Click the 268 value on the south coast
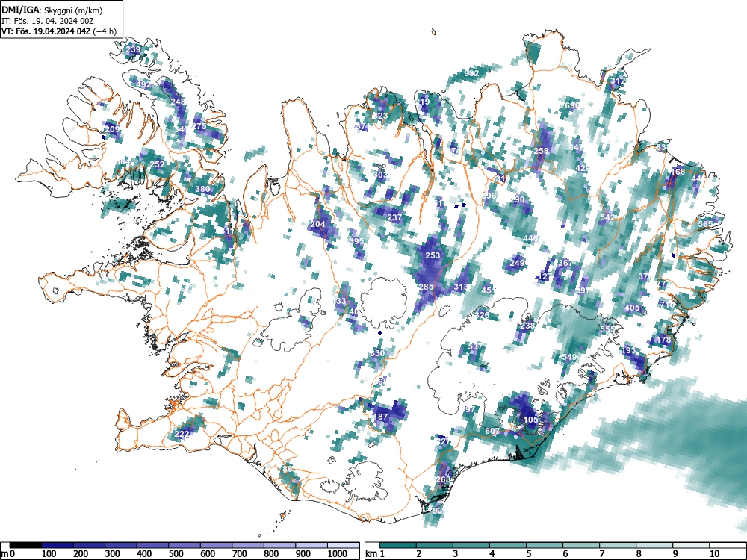747x560 pixels. (x=443, y=479)
